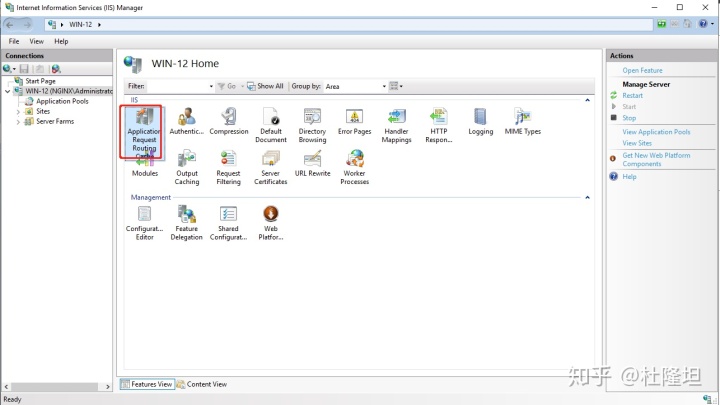Screen dimensions: 720x405
Task: Open the Feature Delegation icon
Action: tap(186, 223)
